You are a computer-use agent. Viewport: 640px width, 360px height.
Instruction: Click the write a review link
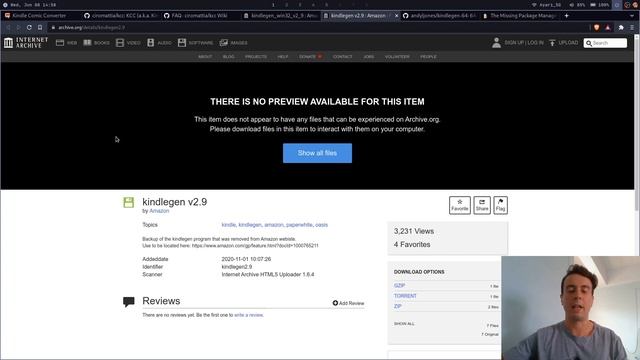tap(249, 315)
